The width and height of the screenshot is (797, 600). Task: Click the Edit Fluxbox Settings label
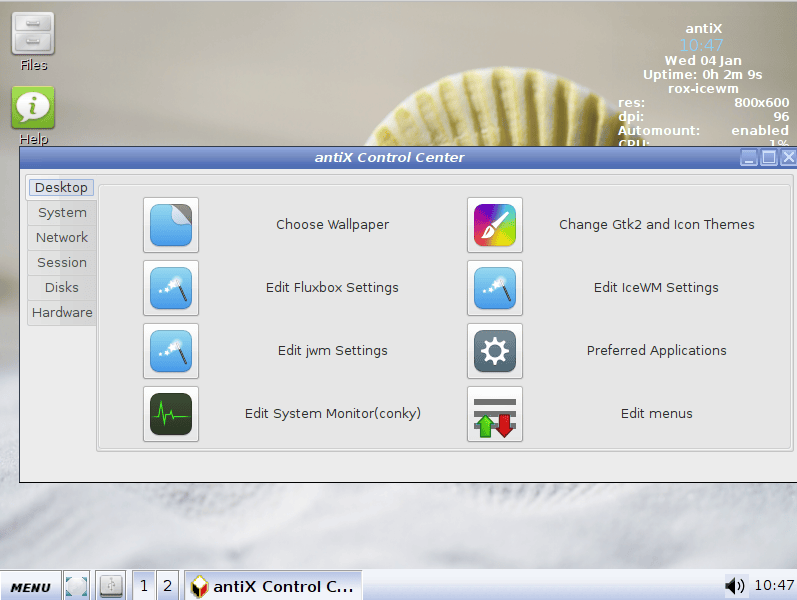[332, 288]
